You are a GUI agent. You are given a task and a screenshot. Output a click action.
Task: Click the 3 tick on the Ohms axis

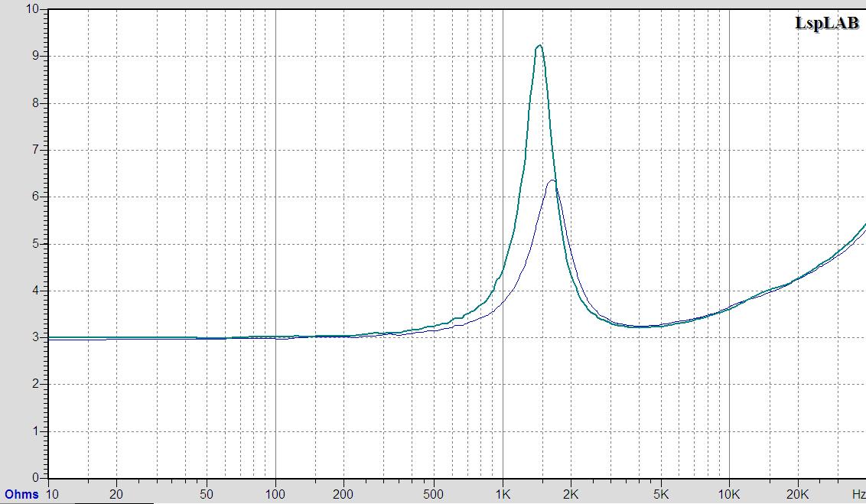tap(35, 337)
